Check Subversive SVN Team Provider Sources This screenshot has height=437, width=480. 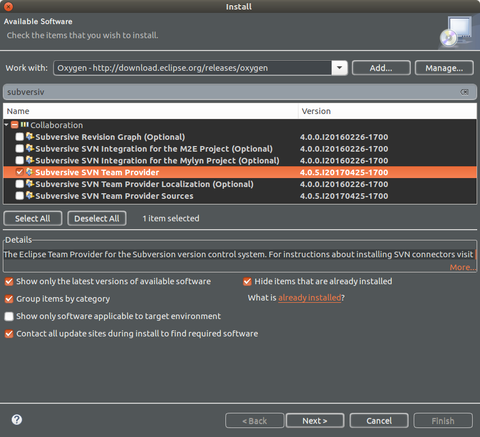[20, 196]
